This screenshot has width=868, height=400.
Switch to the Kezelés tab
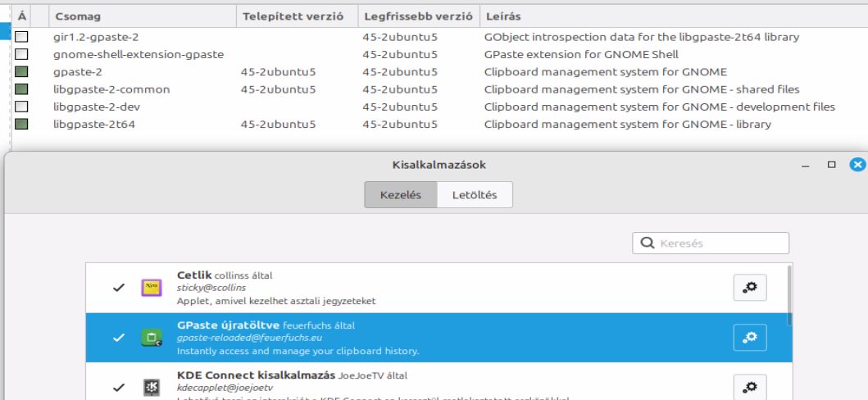401,195
